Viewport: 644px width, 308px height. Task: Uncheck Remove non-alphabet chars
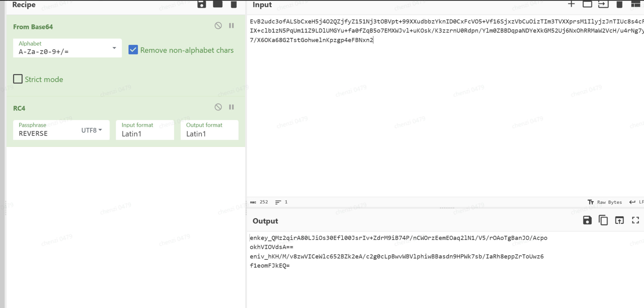[x=133, y=50]
